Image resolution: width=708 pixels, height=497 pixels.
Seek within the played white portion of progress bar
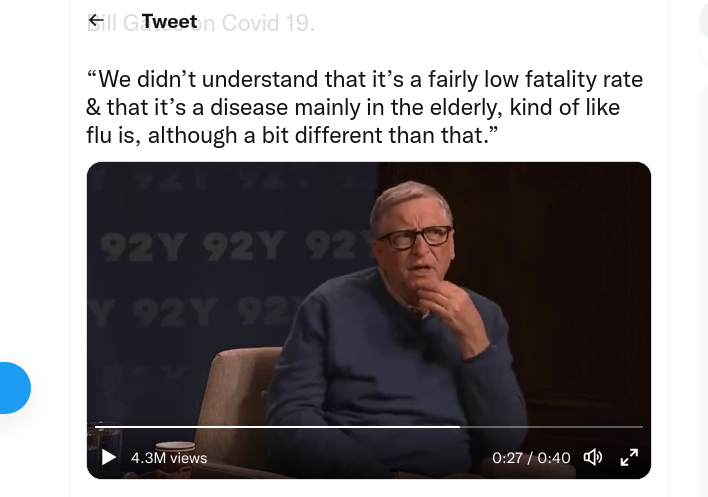point(277,427)
